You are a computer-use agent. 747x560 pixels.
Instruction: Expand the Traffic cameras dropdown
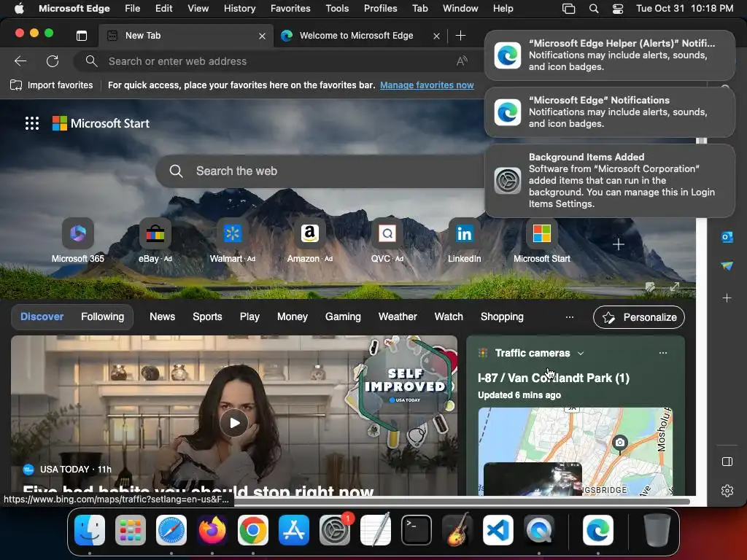coord(580,354)
